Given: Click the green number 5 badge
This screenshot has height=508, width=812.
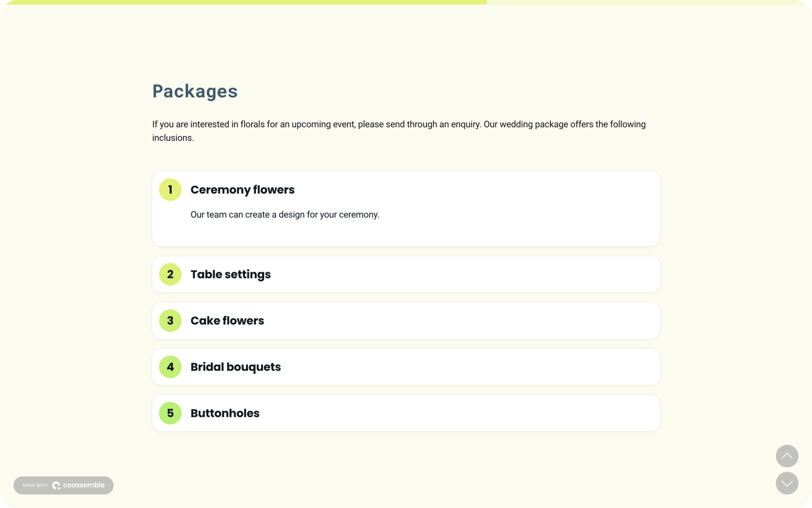Looking at the screenshot, I should coord(170,413).
